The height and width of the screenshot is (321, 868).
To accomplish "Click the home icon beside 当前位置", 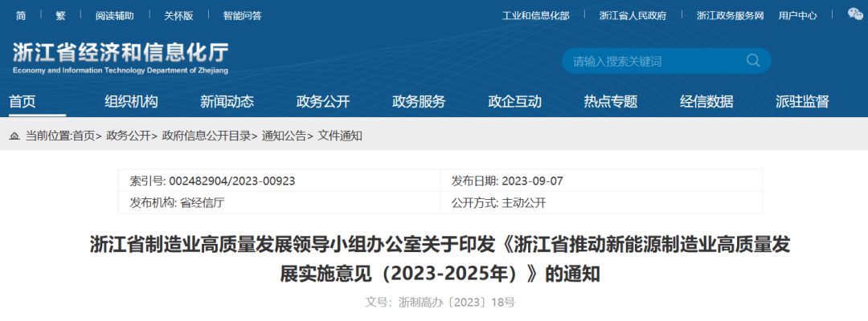I will [14, 136].
